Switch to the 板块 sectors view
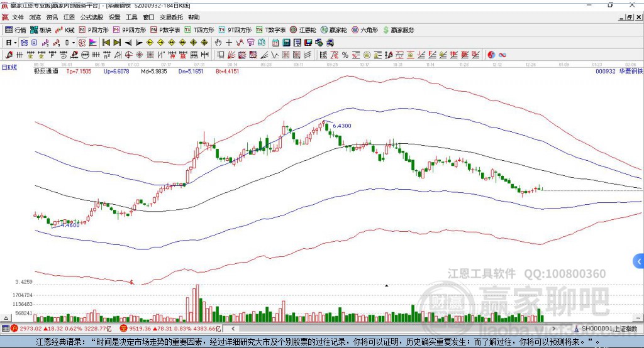The height and width of the screenshot is (348, 644). [40, 30]
